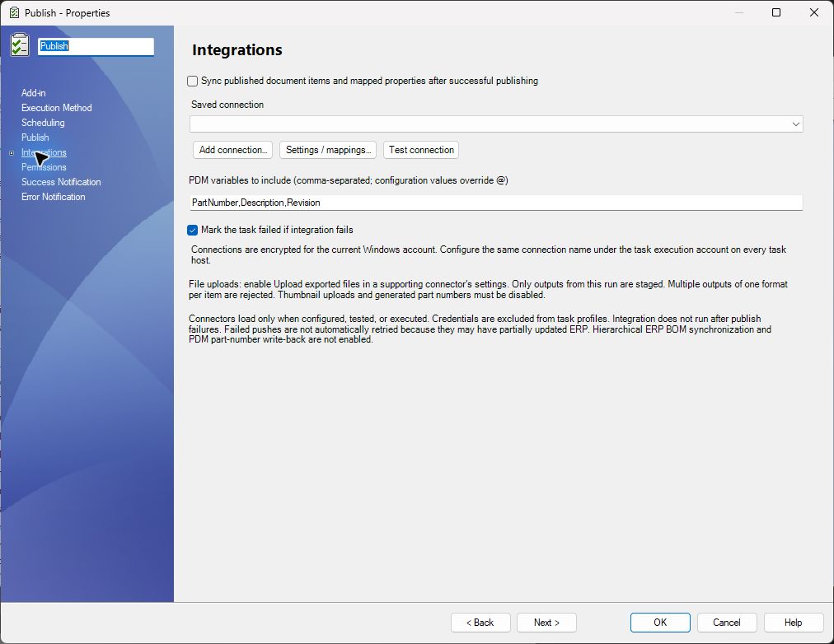Click the PDM variables to include field
Screen dimensions: 834x644
[x=496, y=203]
